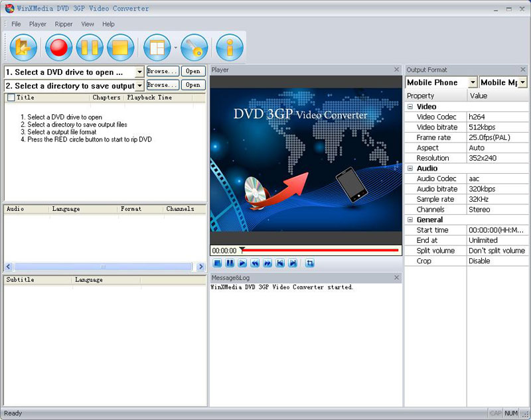Open the About info toolbar icon

[230, 47]
